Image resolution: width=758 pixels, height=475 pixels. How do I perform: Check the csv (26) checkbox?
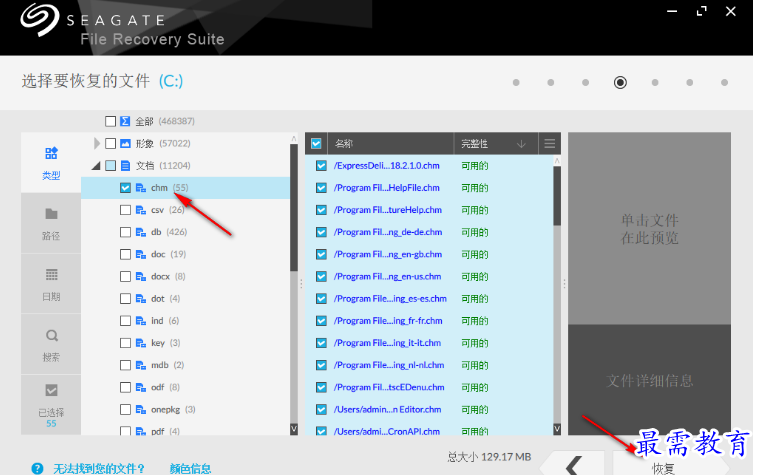click(x=125, y=210)
